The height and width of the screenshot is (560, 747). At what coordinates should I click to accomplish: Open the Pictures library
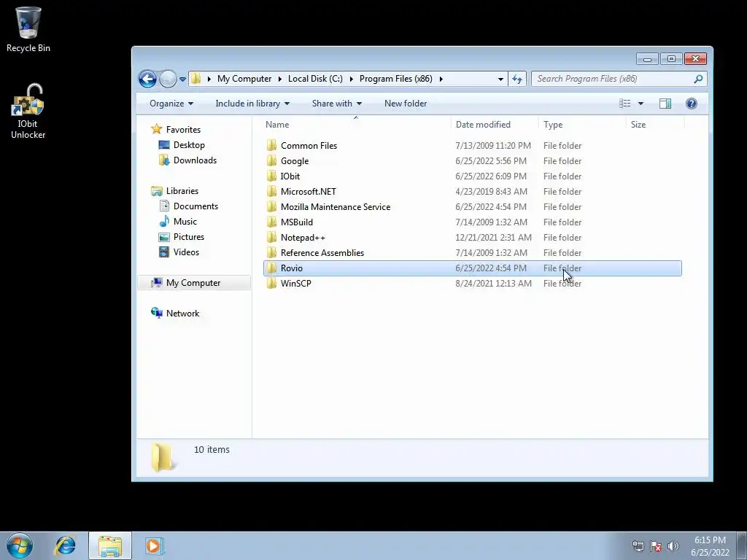click(189, 237)
